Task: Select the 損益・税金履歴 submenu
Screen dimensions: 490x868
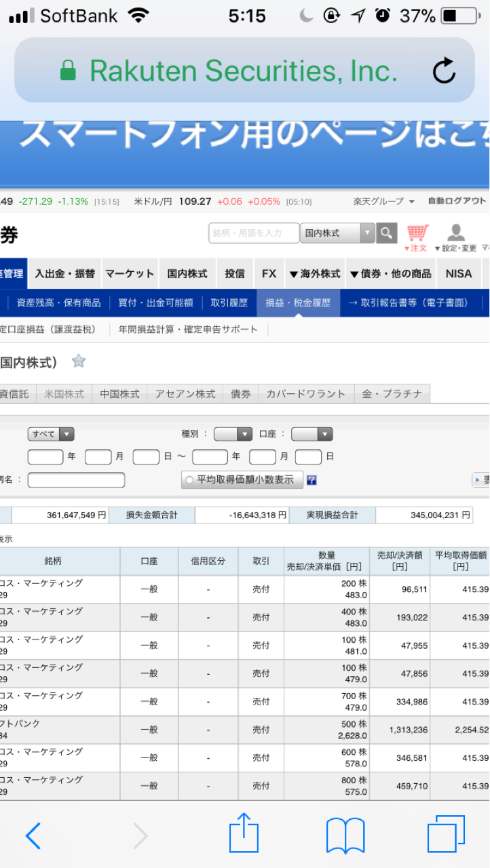Action: click(297, 303)
